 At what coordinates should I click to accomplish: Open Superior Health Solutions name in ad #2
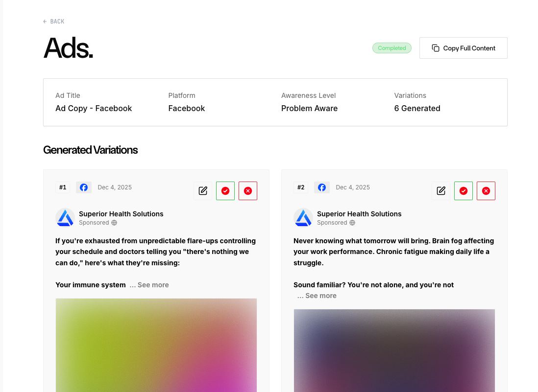pos(359,214)
